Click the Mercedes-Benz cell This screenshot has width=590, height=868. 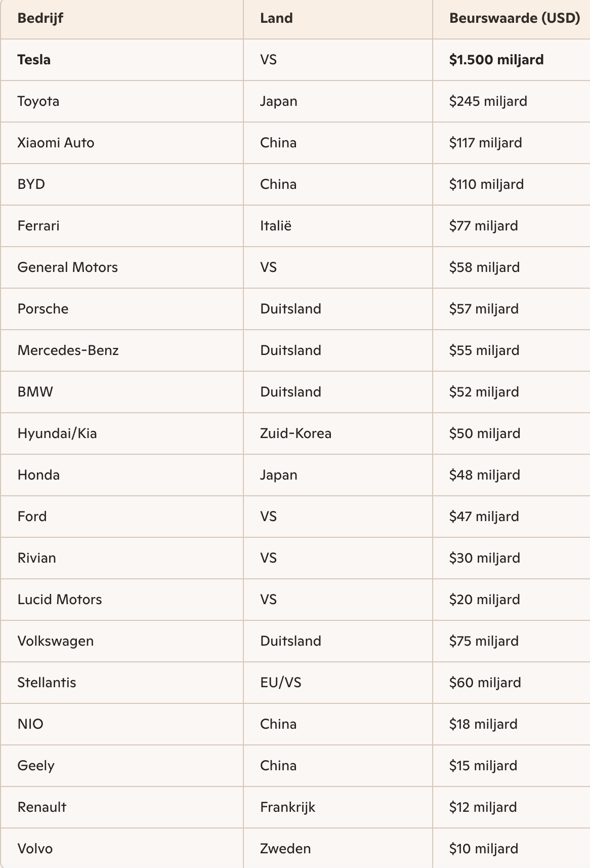point(68,350)
